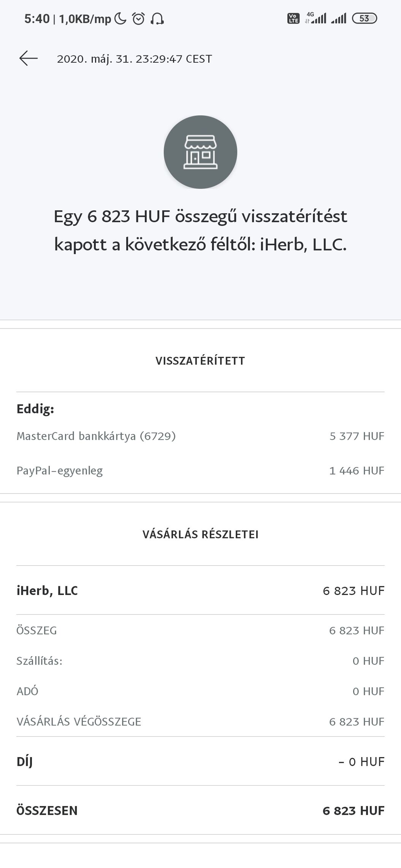Tap the VISSZATÉRÍTETT section header

pyautogui.click(x=200, y=361)
